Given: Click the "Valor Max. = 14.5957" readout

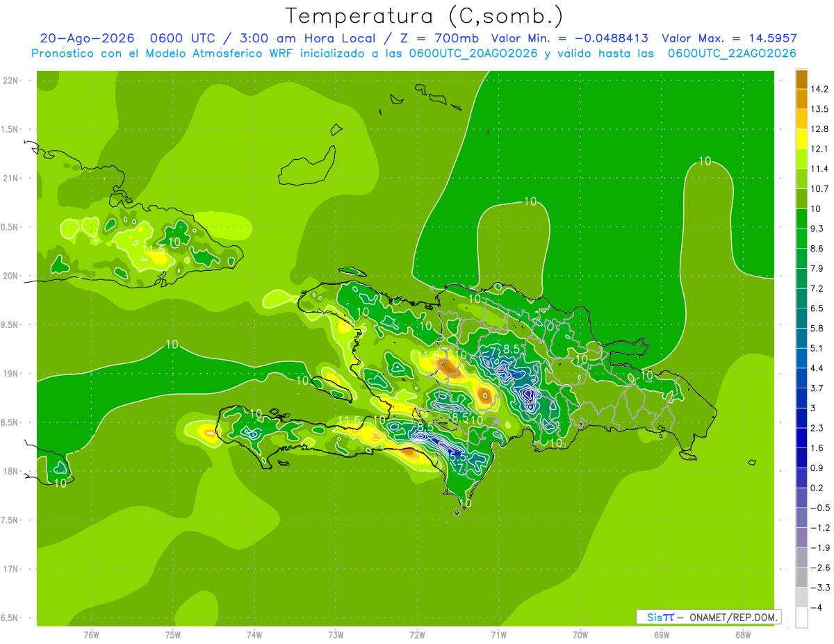Looking at the screenshot, I should [729, 38].
